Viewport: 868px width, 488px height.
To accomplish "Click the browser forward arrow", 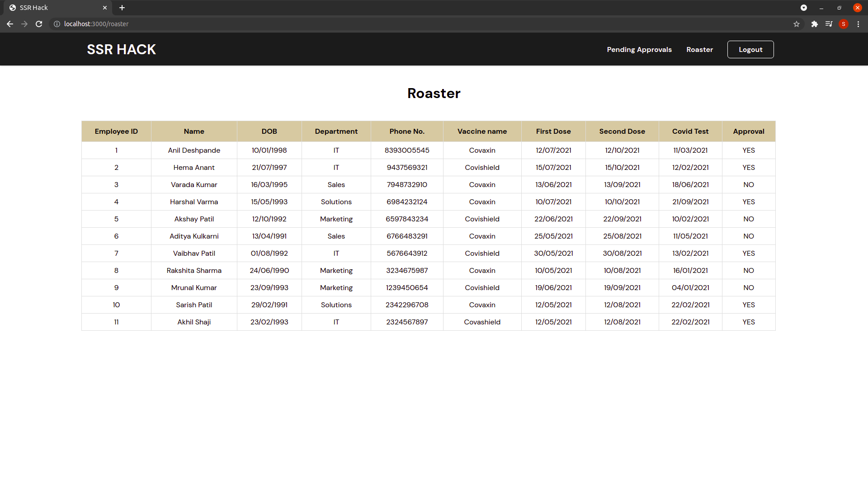I will [x=24, y=24].
